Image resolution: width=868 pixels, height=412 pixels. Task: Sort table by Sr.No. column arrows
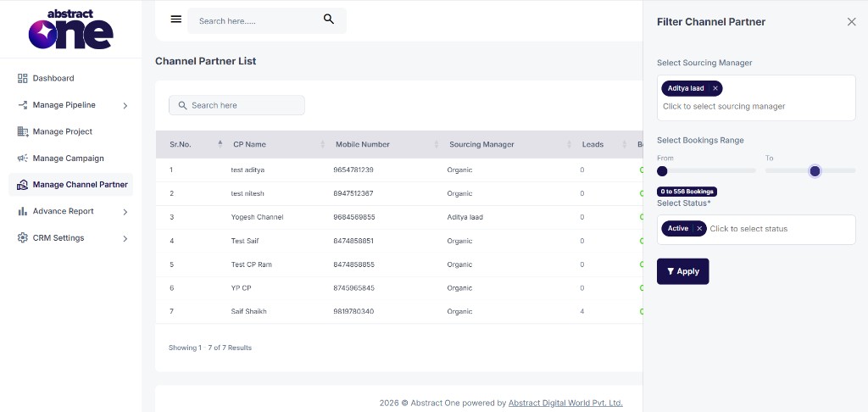coord(220,144)
